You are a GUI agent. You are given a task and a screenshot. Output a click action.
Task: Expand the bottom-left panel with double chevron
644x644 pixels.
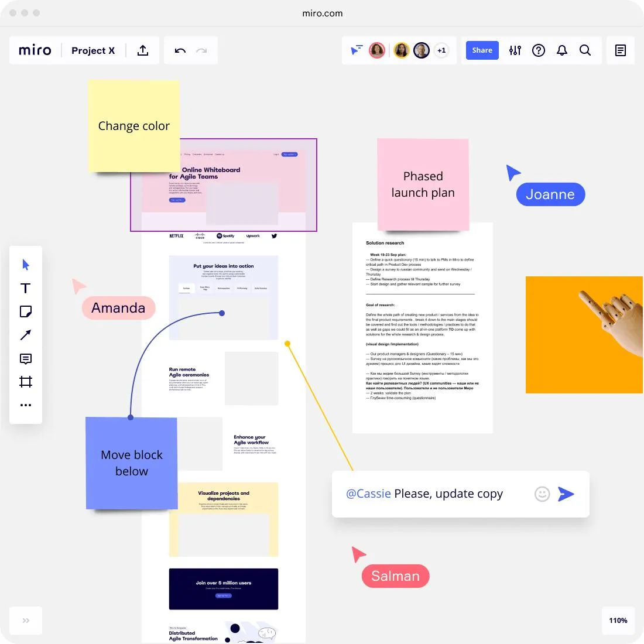(x=26, y=620)
